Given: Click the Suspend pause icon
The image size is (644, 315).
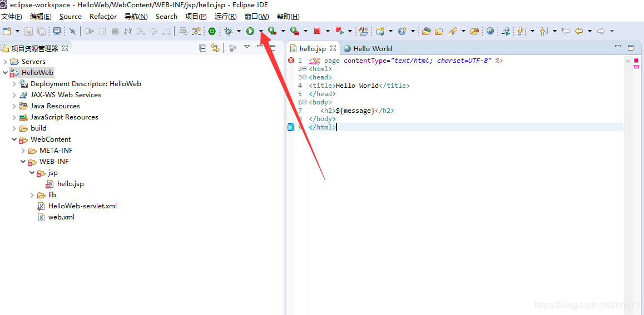Looking at the screenshot, I should (103, 31).
